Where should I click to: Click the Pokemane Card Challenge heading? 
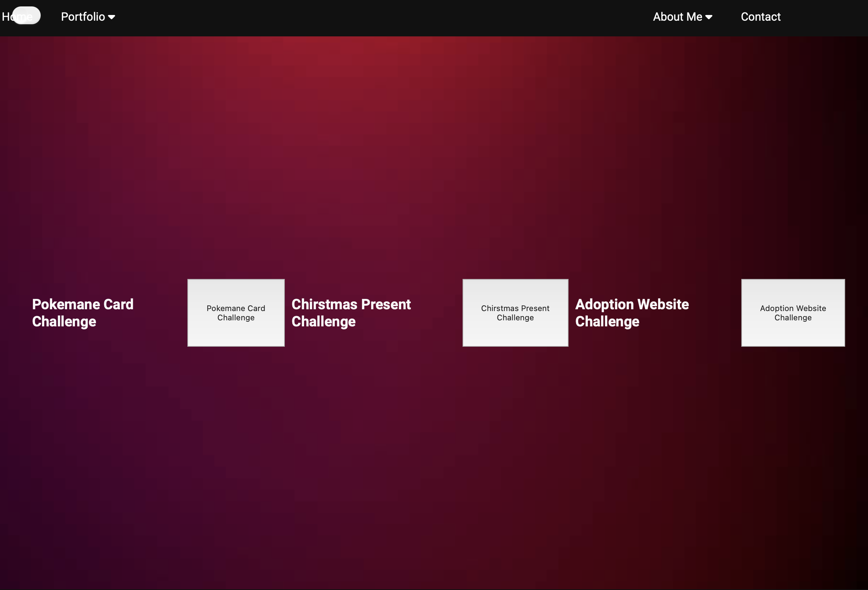[x=82, y=313]
